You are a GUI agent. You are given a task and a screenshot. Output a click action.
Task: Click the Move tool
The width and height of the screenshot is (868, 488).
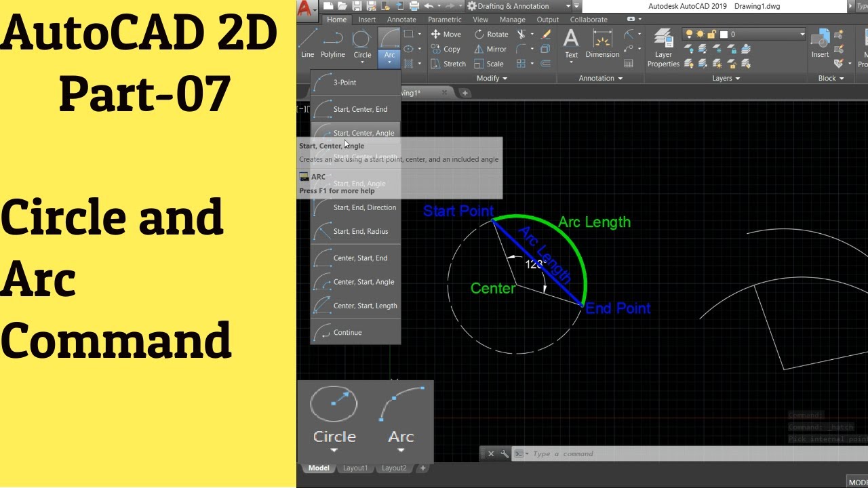coord(446,35)
